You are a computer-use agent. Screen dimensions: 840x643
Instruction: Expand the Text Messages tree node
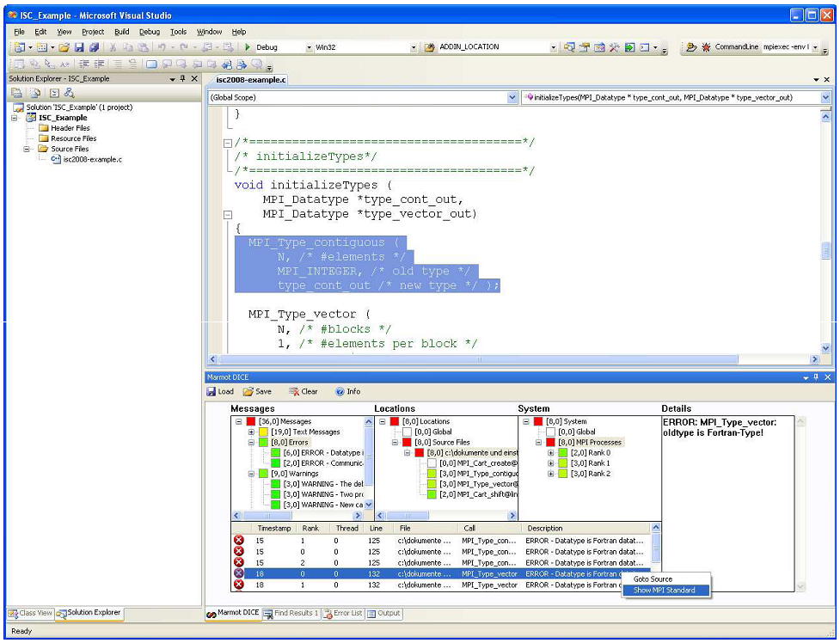point(251,432)
